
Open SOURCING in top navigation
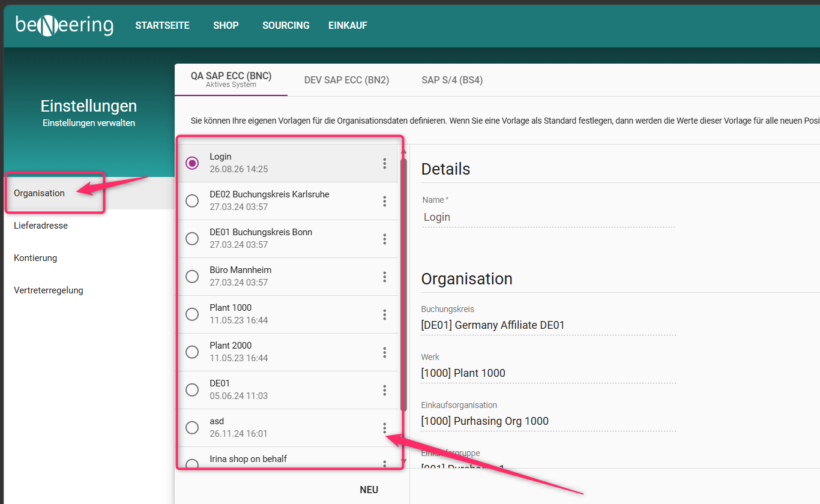(x=286, y=25)
